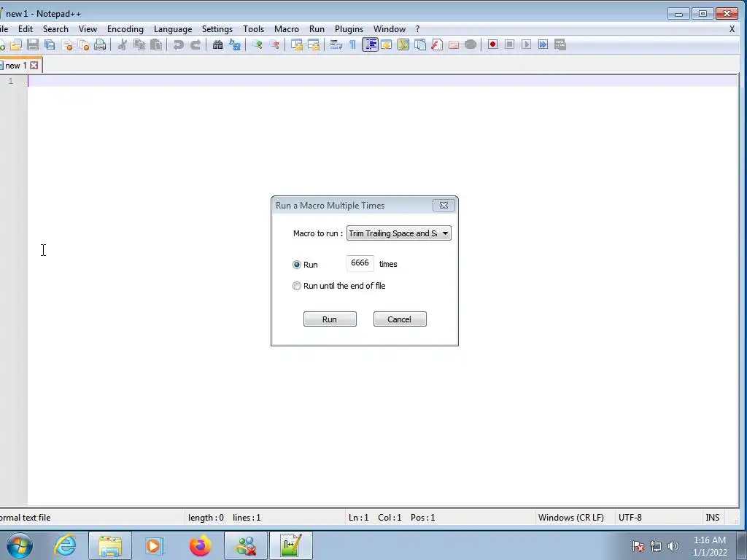Open Internet Explorer from taskbar
The width and height of the screenshot is (747, 560).
pyautogui.click(x=65, y=545)
